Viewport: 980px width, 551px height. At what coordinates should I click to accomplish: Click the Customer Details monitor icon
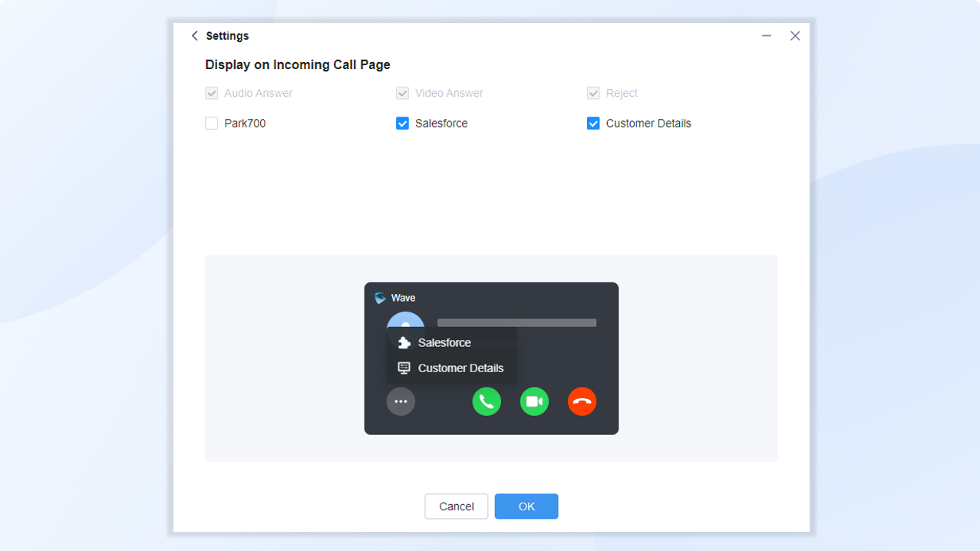(404, 368)
